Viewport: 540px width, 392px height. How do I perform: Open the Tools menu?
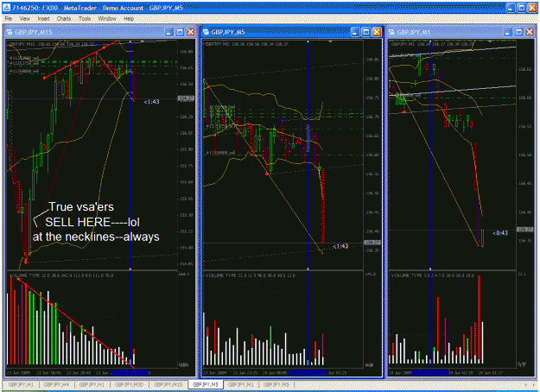(85, 19)
